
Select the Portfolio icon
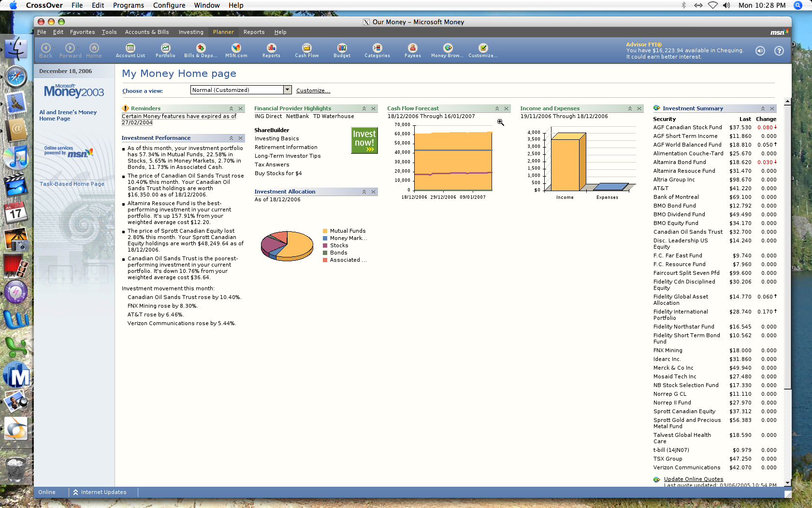coord(165,50)
